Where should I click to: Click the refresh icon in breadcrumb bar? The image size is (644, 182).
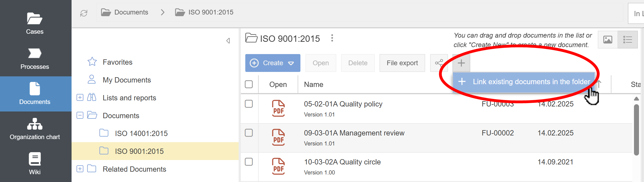tap(84, 13)
